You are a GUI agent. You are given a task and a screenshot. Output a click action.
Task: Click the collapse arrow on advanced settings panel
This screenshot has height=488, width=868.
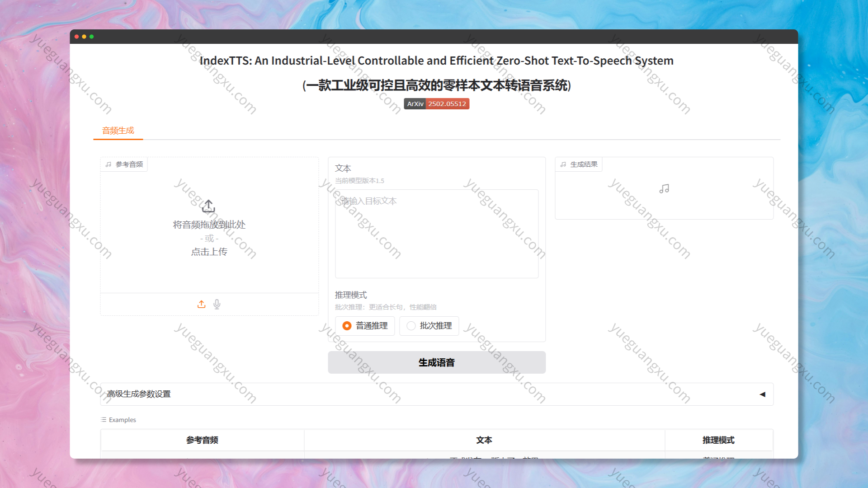pos(763,394)
